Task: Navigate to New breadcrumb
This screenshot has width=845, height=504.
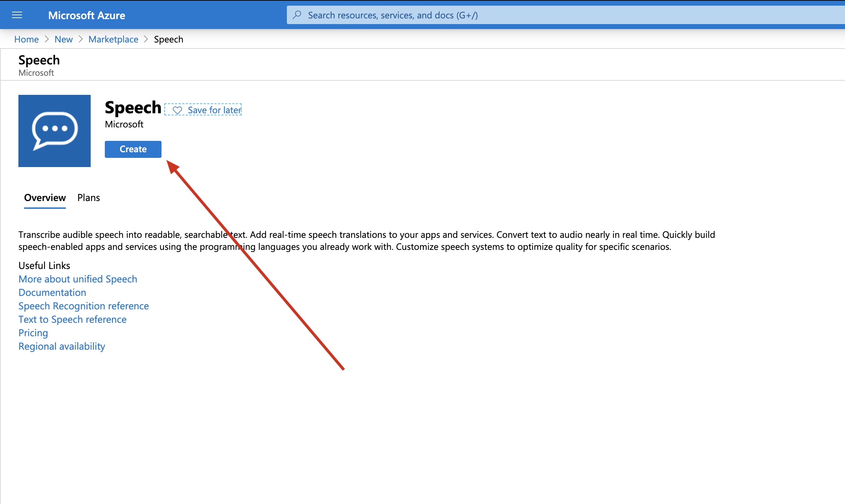Action: [63, 39]
